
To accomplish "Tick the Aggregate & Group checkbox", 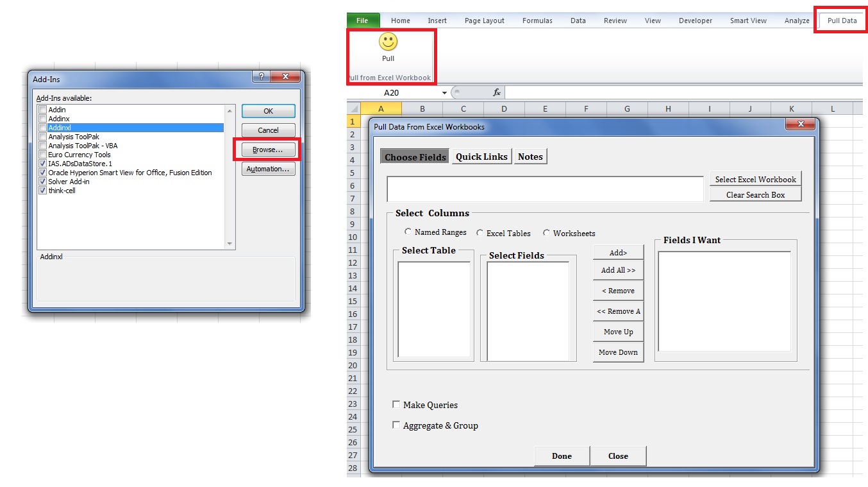I will (x=396, y=425).
